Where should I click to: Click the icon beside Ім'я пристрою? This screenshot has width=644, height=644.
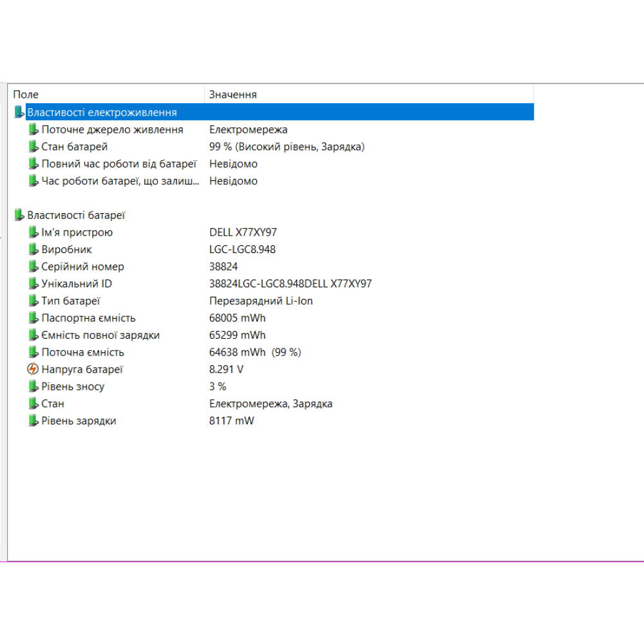[x=33, y=232]
